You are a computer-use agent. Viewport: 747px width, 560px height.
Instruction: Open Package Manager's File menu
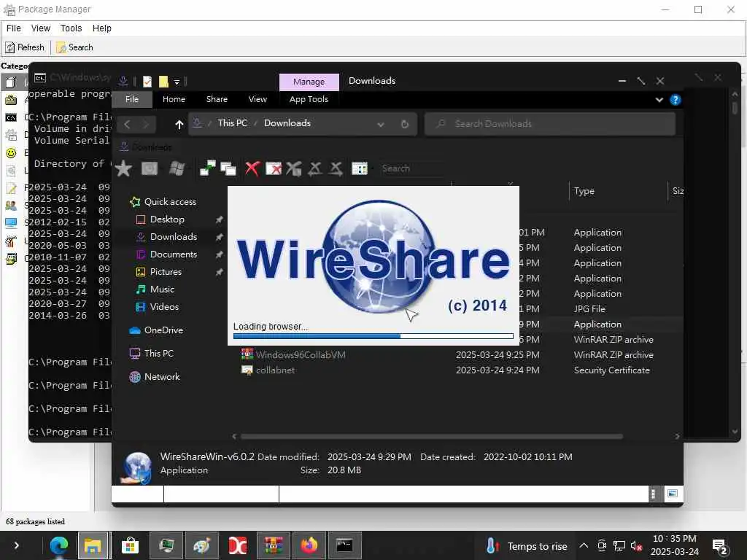point(13,28)
